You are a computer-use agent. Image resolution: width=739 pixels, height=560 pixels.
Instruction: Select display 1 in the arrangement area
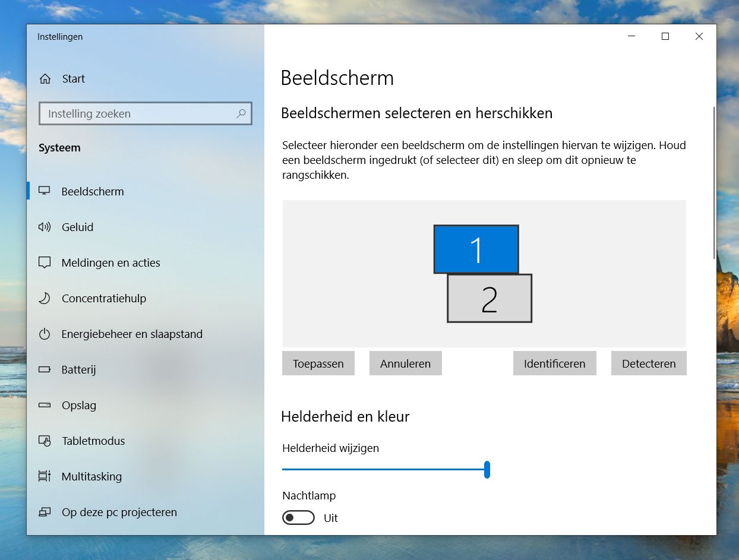[476, 249]
